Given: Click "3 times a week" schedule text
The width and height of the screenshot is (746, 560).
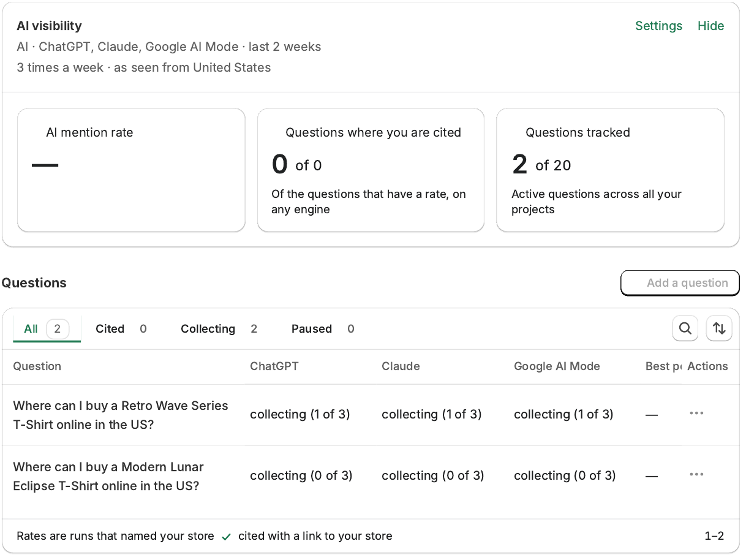Looking at the screenshot, I should point(60,67).
